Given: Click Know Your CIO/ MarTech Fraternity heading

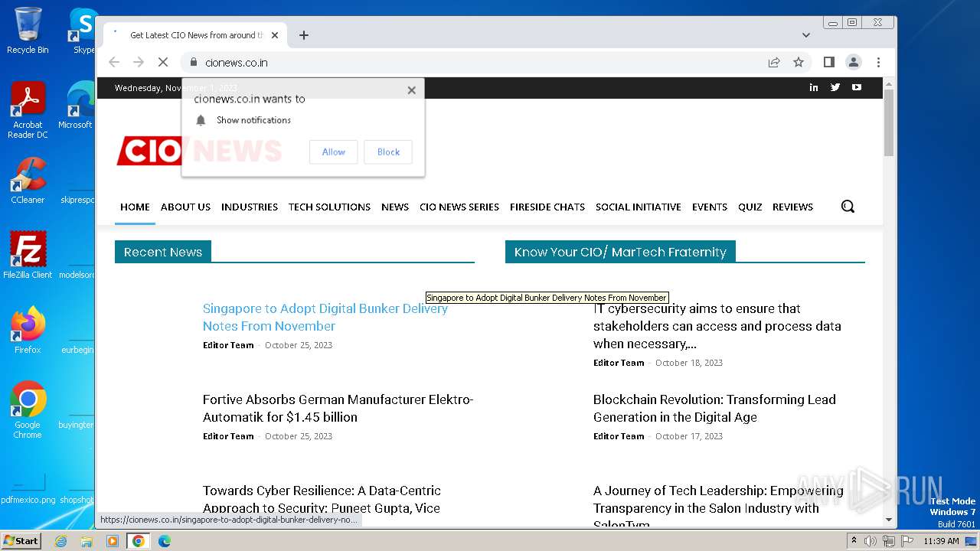Looking at the screenshot, I should click(x=620, y=252).
